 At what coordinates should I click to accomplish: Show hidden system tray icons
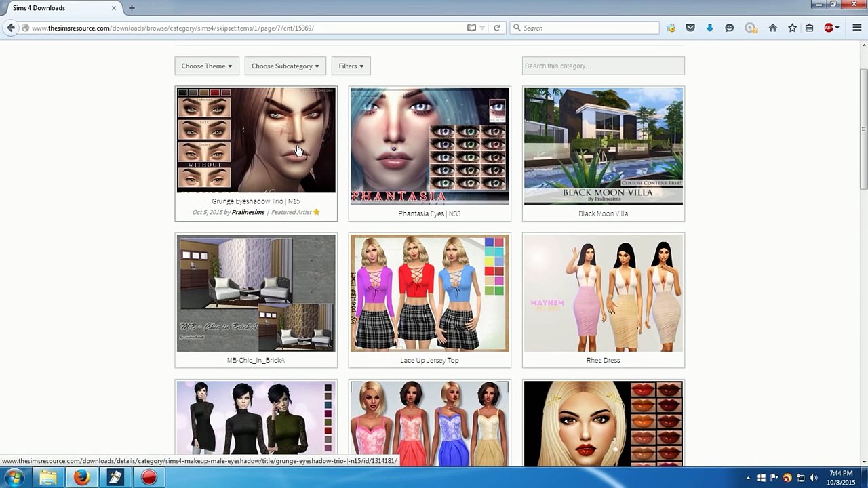[748, 478]
